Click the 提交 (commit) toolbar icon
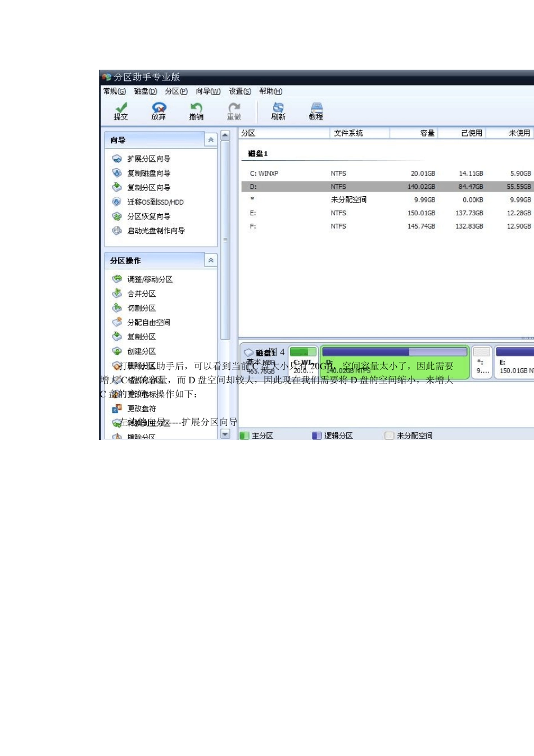This screenshot has height=756, width=534. click(x=121, y=111)
